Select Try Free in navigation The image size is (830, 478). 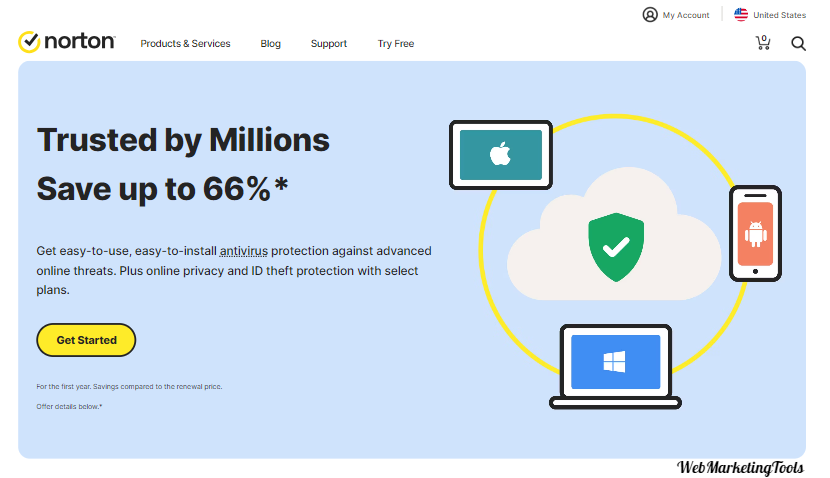[x=395, y=43]
